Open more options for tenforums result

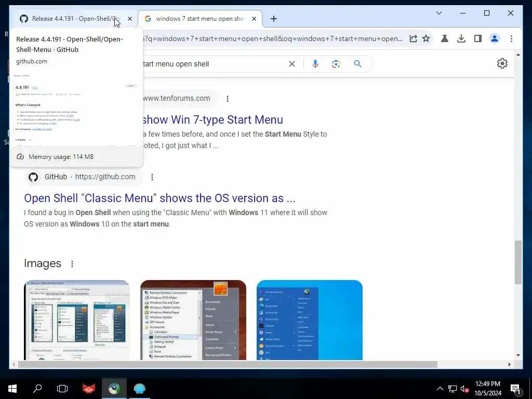click(228, 98)
